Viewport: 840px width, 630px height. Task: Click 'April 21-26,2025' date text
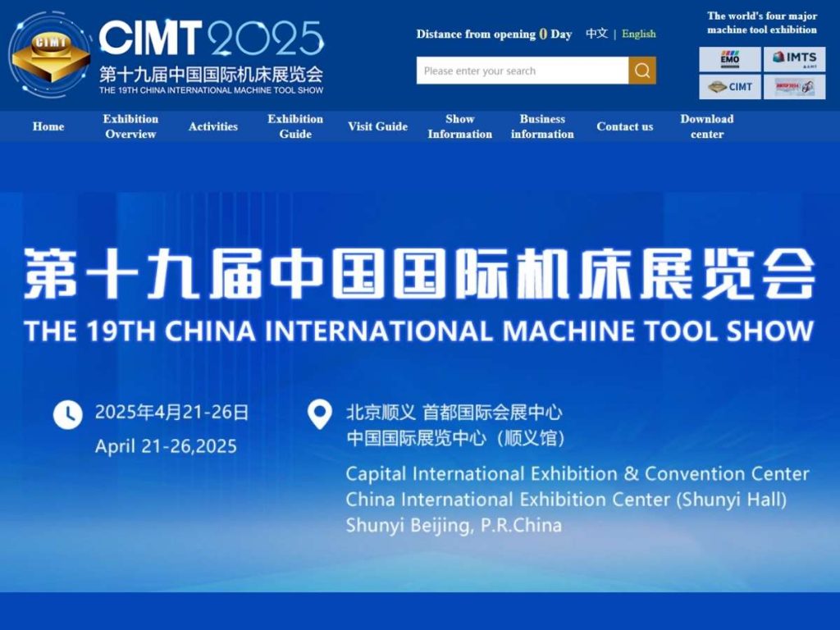[166, 446]
